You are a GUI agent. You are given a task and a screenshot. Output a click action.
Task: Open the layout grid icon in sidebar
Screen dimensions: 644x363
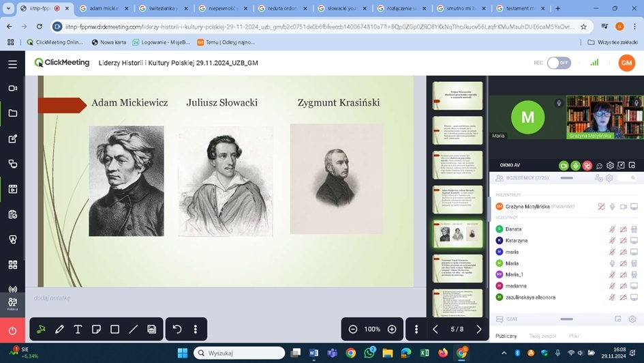(x=12, y=265)
